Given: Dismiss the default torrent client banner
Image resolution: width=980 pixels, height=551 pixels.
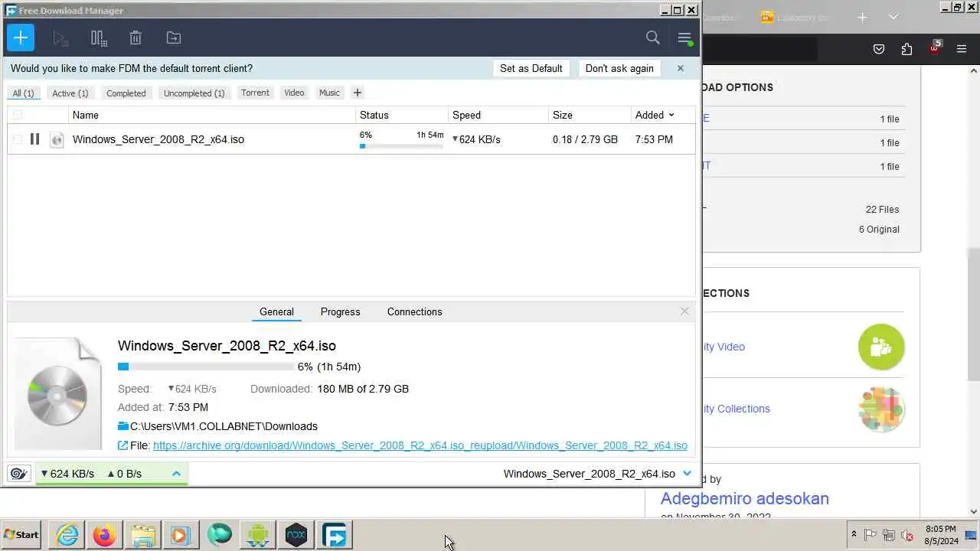Looking at the screenshot, I should pos(680,68).
